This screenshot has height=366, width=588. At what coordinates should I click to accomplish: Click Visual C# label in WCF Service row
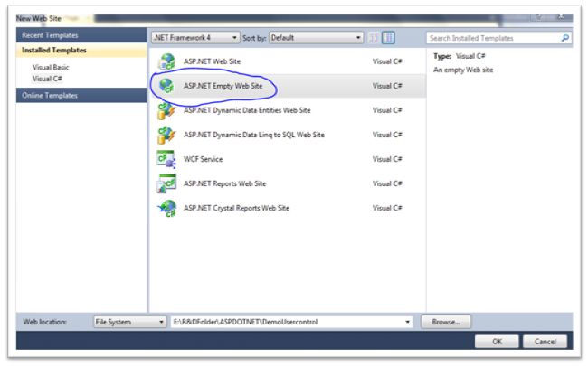pos(387,159)
